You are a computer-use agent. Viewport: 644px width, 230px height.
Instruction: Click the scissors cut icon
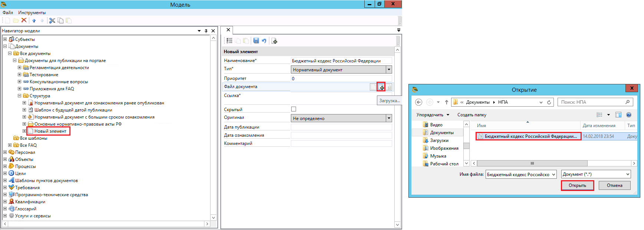(x=52, y=20)
